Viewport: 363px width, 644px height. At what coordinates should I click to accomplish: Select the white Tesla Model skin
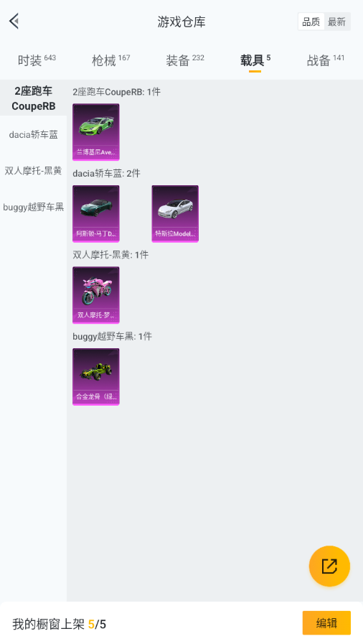tap(175, 213)
